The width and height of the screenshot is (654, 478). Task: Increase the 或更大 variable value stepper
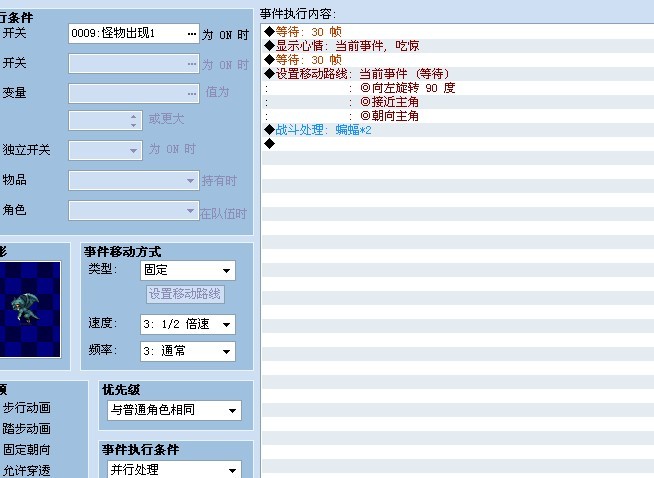click(x=133, y=116)
